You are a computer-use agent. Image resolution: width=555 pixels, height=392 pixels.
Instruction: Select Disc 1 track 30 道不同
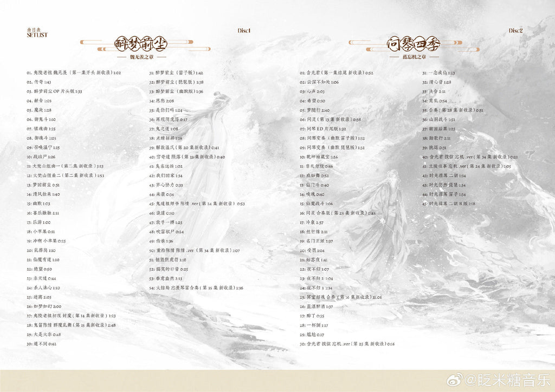pyautogui.click(x=41, y=344)
